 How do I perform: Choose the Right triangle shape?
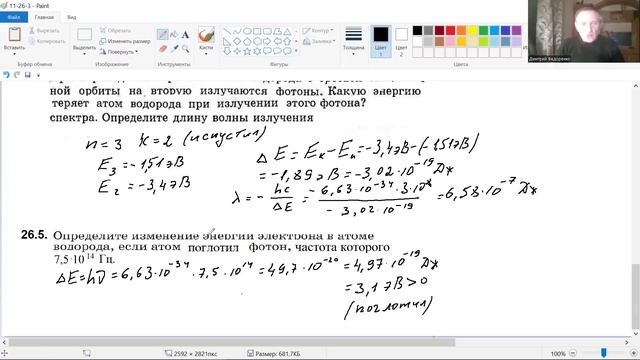pos(227,41)
